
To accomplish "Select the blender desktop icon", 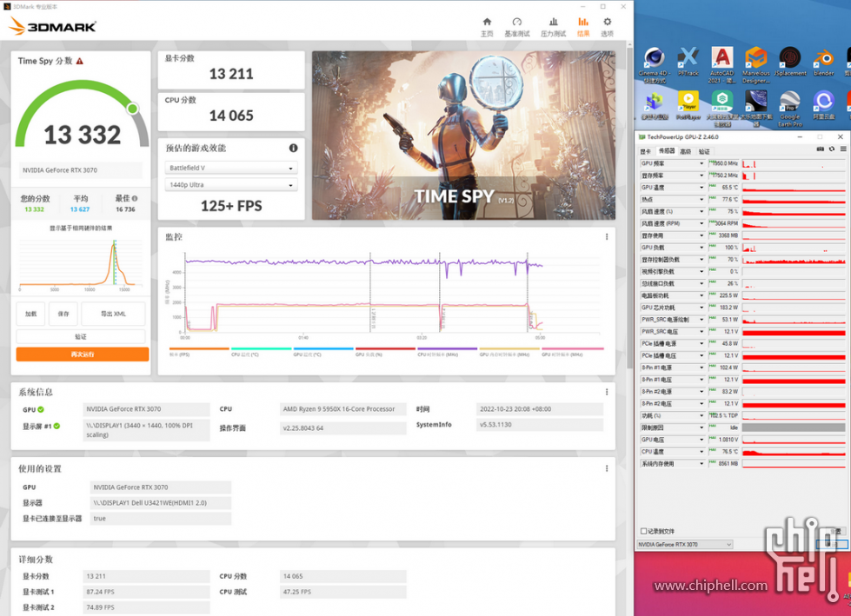I will tap(823, 62).
